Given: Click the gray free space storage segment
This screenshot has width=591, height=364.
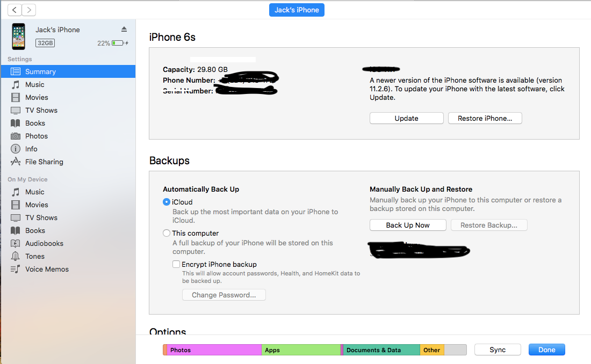Looking at the screenshot, I should click(x=455, y=350).
